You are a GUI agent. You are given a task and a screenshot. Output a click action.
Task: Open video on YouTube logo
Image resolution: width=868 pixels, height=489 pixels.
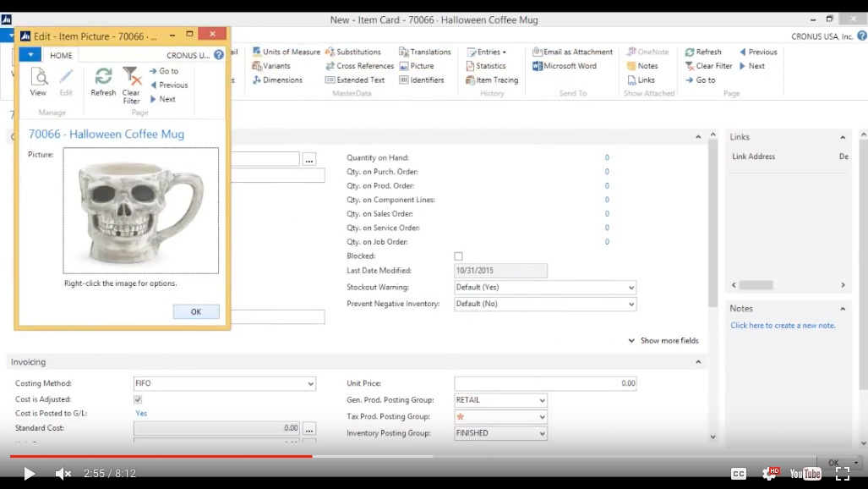coord(805,474)
